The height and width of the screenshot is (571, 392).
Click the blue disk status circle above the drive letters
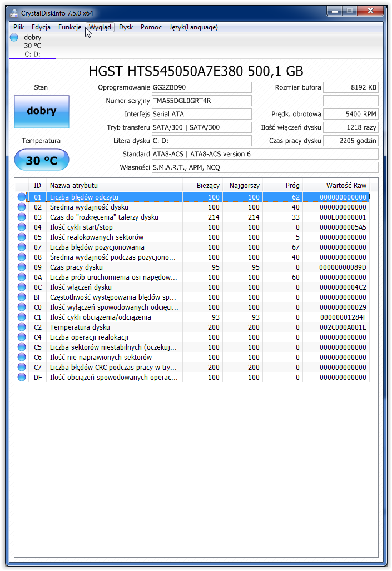[x=14, y=37]
